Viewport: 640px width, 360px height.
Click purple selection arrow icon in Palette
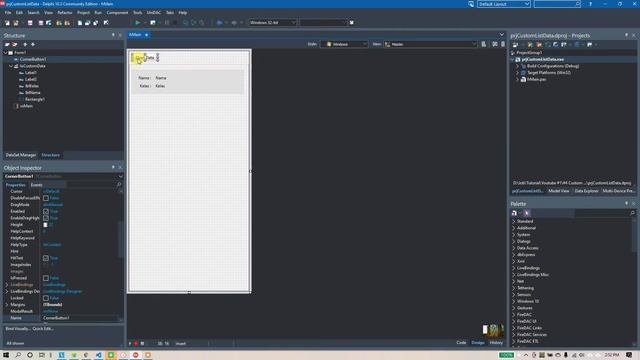527,213
